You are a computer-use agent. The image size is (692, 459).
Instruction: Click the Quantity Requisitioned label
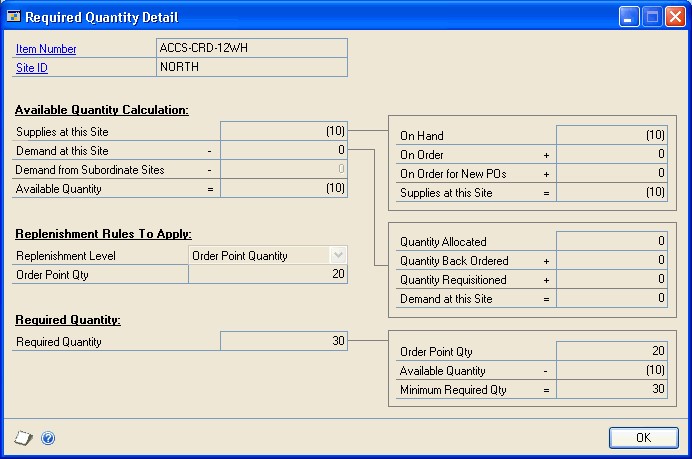[453, 280]
